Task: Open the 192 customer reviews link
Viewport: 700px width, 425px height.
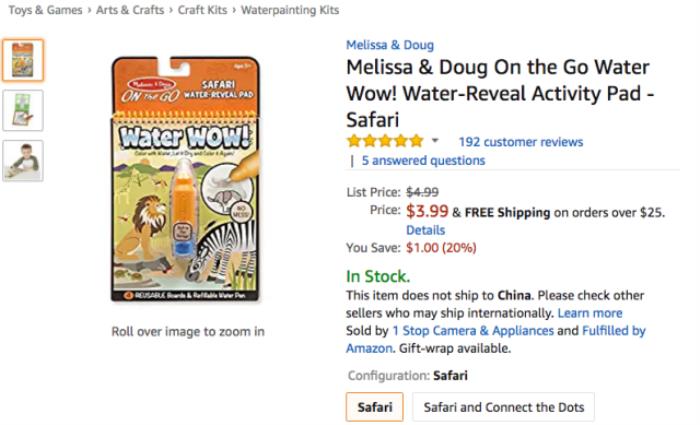Action: pyautogui.click(x=520, y=142)
